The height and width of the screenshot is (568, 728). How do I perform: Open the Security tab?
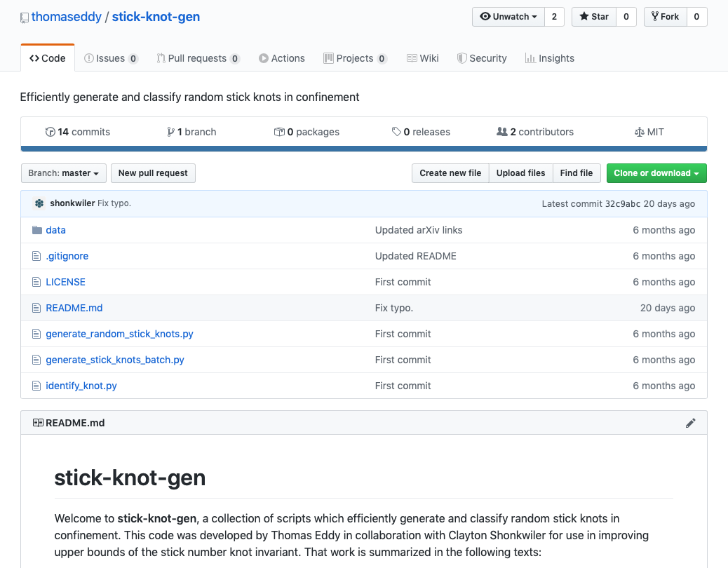click(482, 58)
